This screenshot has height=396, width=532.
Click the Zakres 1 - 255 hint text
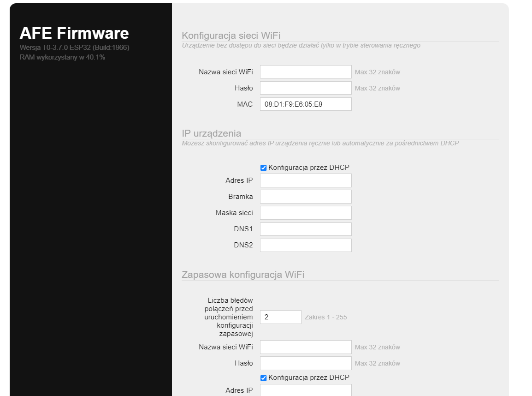tap(326, 317)
